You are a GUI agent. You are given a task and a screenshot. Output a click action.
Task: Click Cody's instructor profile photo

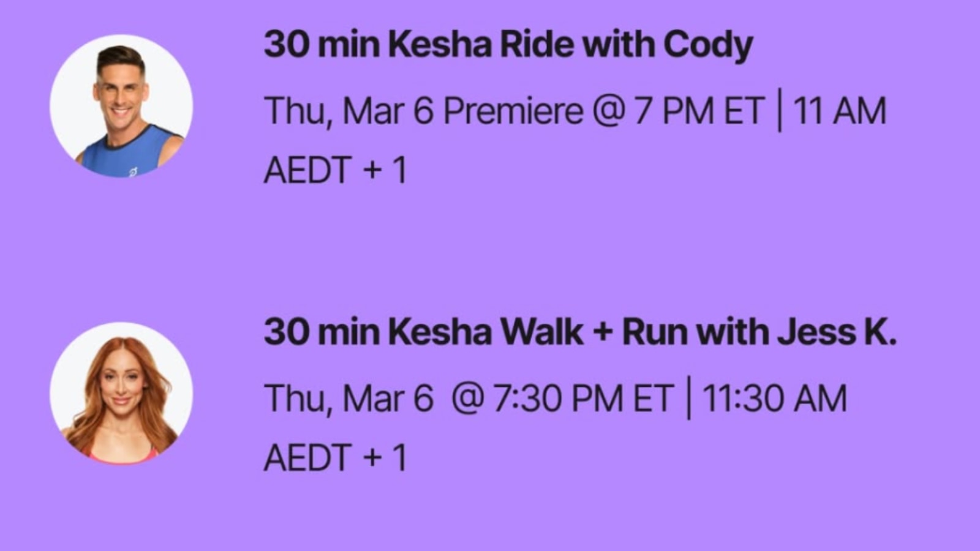pos(121,106)
